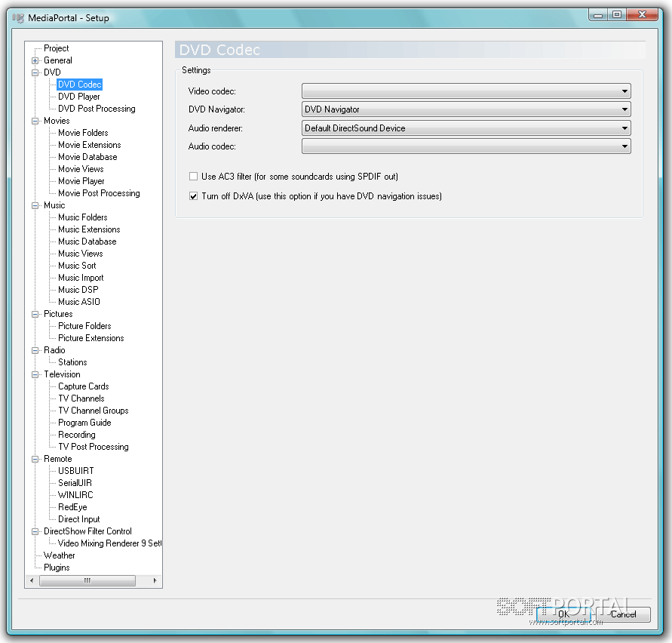Select Picture Extensions item

tap(91, 338)
